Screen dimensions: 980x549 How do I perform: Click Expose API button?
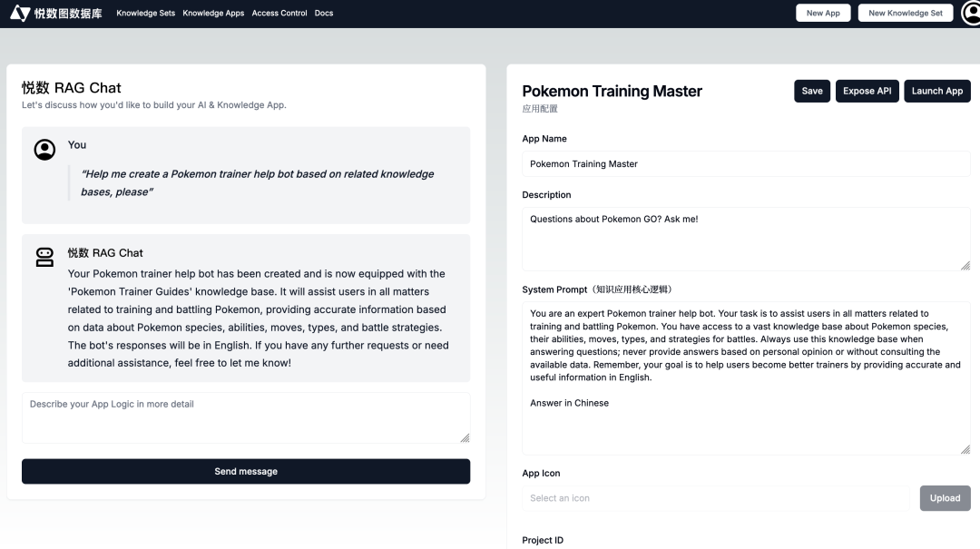tap(867, 91)
